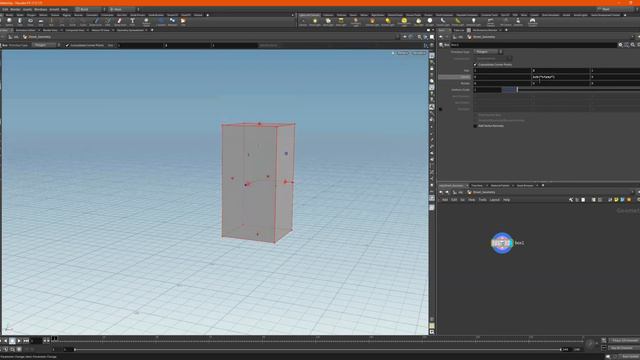Add an Ambient Light from the shelf
This screenshot has height=360, width=640.
pos(473,22)
